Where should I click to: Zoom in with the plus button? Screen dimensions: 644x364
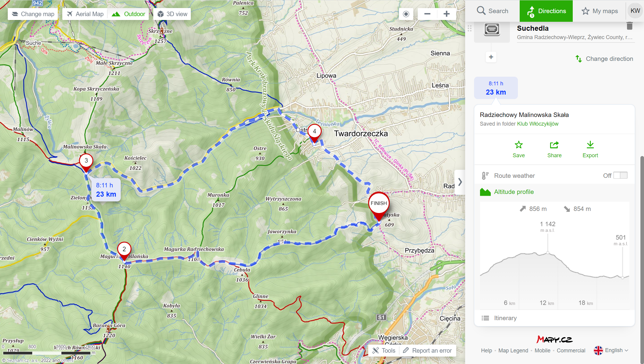(x=447, y=14)
